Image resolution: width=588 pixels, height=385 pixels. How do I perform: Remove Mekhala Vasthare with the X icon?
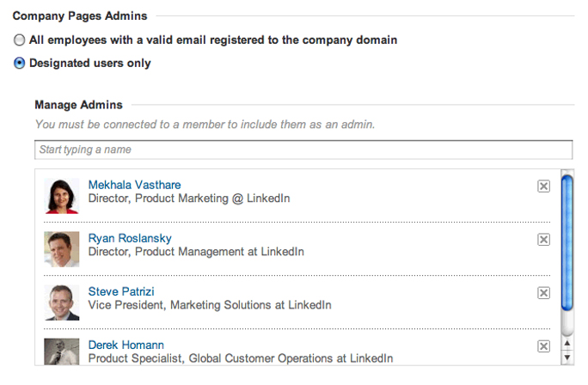click(x=543, y=186)
